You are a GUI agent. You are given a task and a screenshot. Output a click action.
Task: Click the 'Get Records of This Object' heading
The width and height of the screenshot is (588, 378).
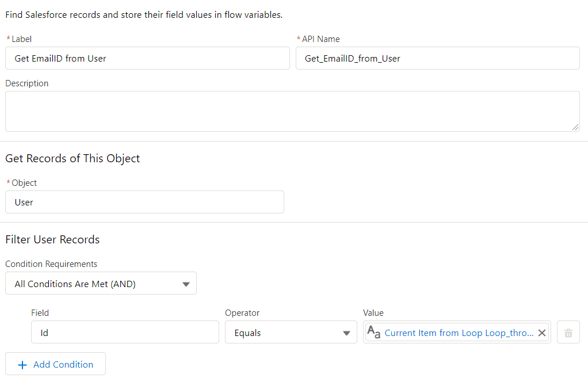(72, 158)
